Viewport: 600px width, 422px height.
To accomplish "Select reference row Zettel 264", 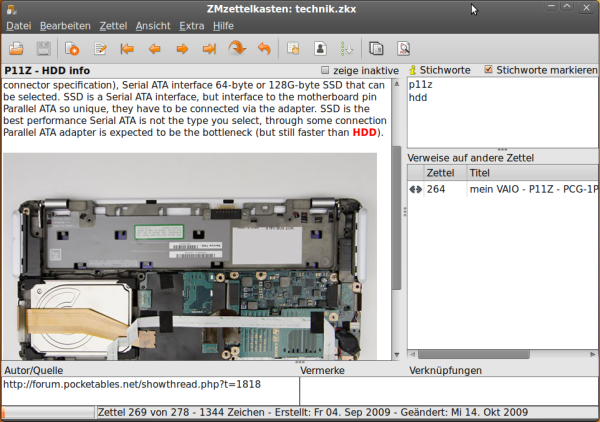I will pyautogui.click(x=503, y=189).
